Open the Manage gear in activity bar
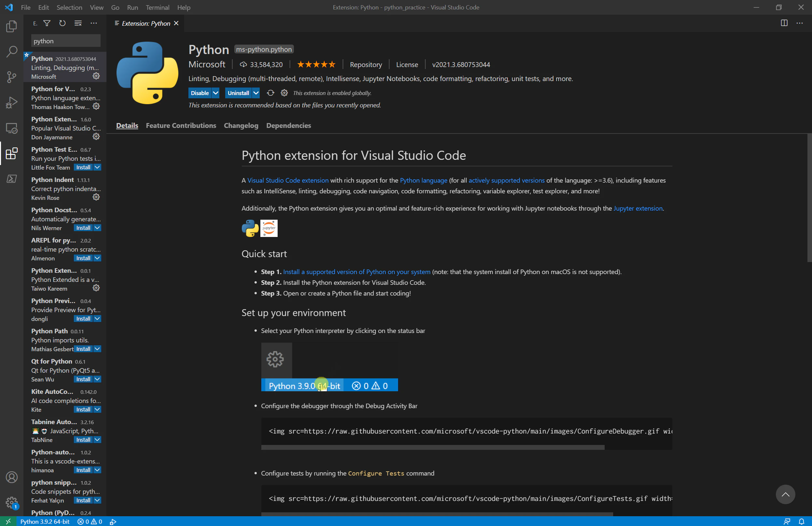Screen dimensions: 812x526 [x=12, y=502]
